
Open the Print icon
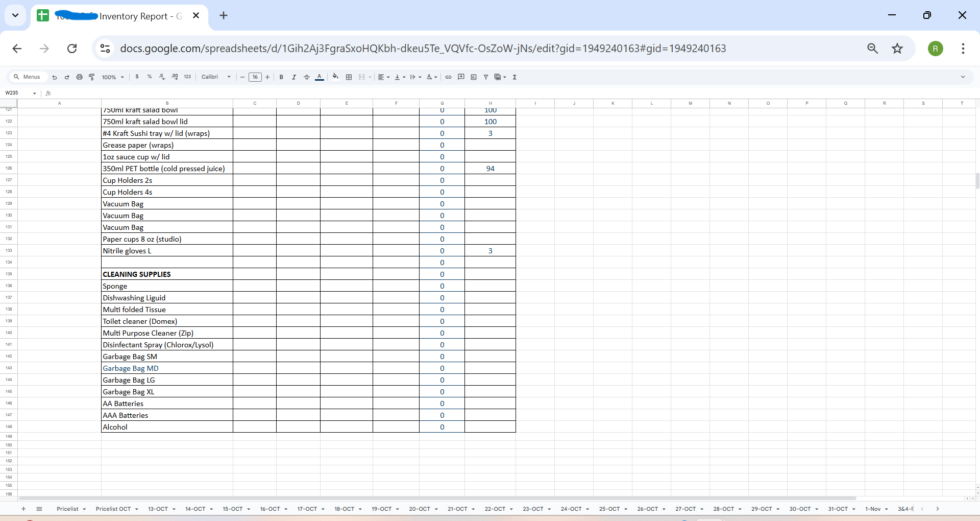(x=79, y=77)
